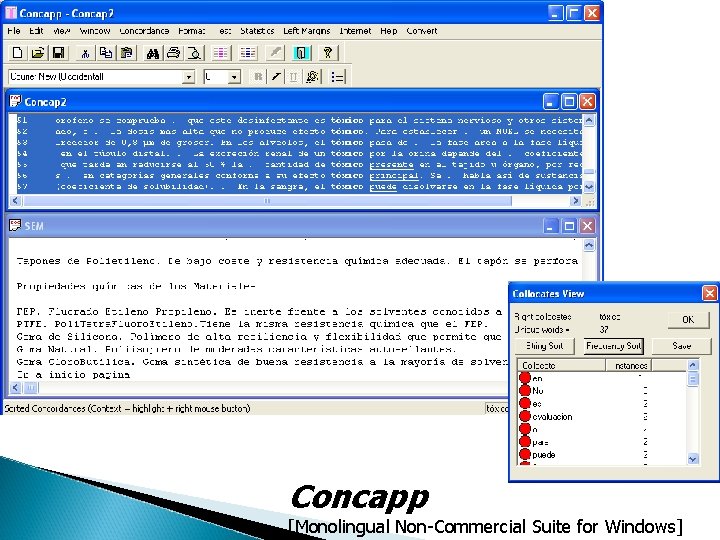
Task: Open the font size dropdown
Action: [234, 77]
